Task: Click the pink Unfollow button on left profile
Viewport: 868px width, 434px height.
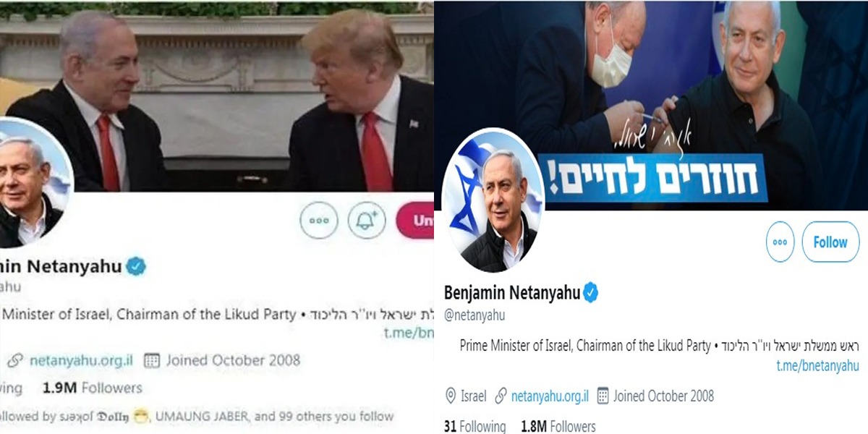Action: [415, 220]
